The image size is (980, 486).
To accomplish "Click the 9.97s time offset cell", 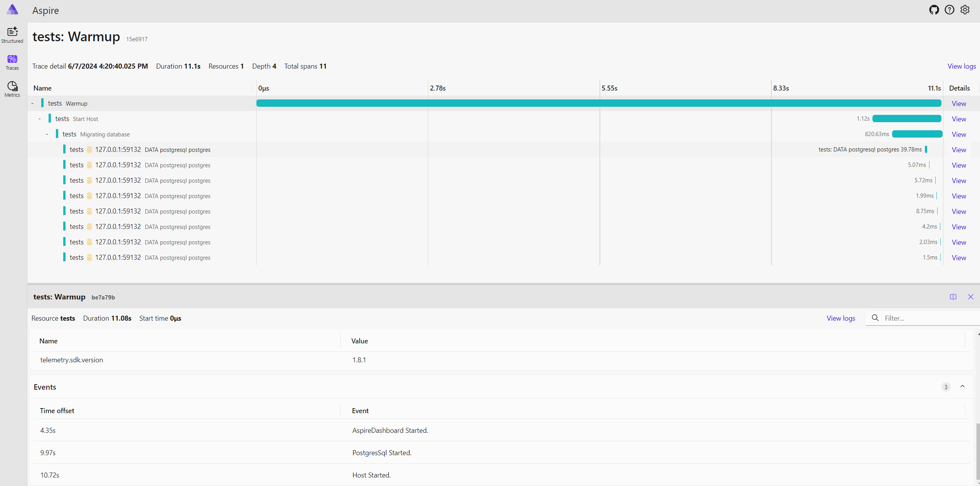I will point(48,453).
